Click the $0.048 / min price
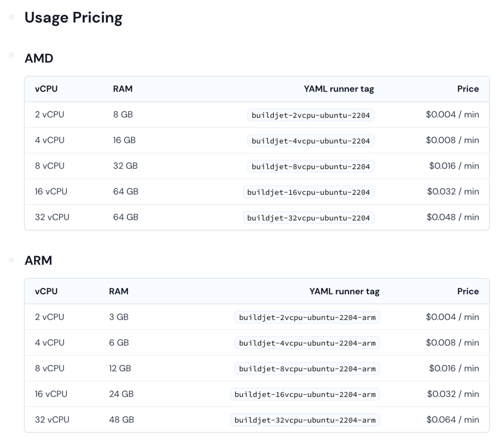504x443 pixels. [453, 217]
